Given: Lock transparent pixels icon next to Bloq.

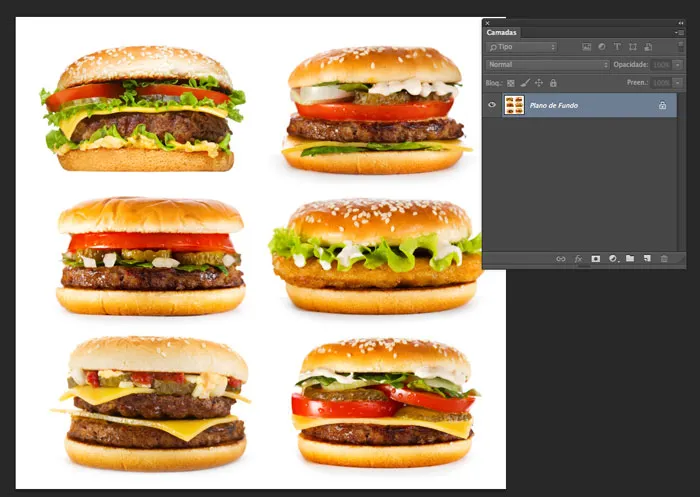Looking at the screenshot, I should [511, 83].
